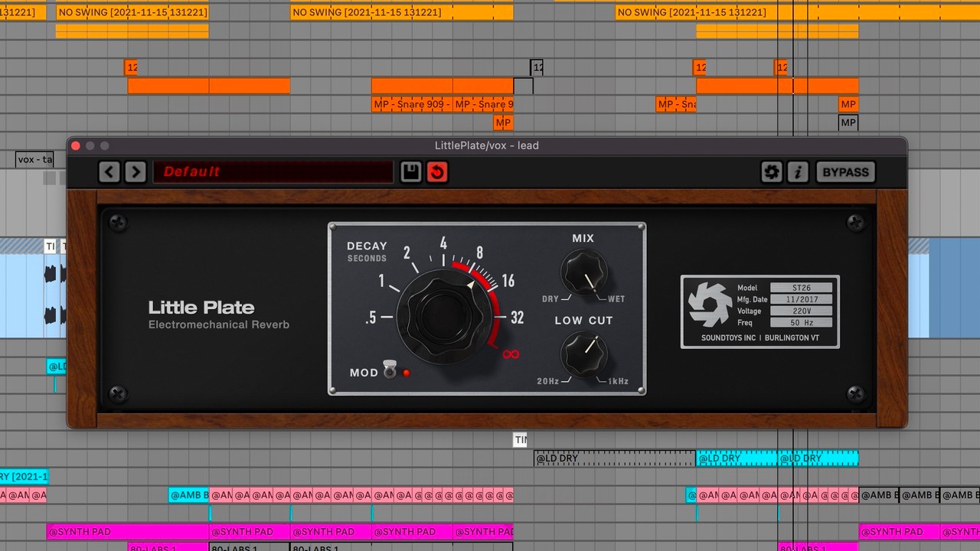The height and width of the screenshot is (551, 980).
Task: Click the DECAY SECONDS label
Action: [x=367, y=252]
